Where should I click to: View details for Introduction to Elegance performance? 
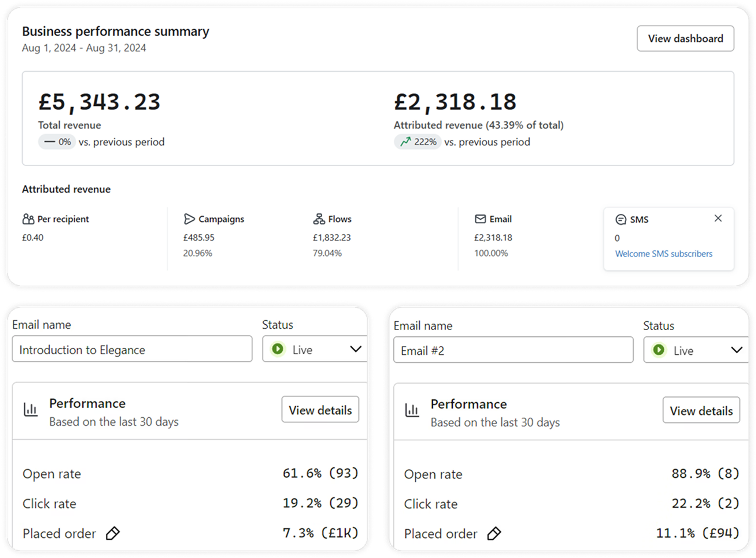(x=320, y=410)
